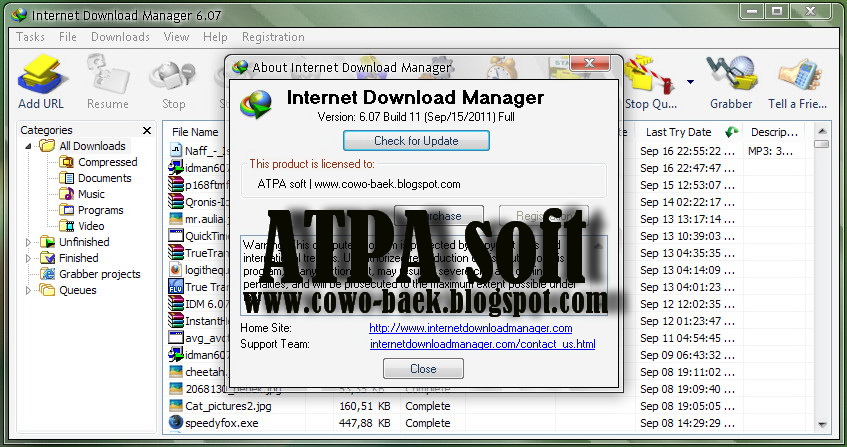Open the Tasks menu
Viewport: 847px width, 447px height.
[30, 37]
